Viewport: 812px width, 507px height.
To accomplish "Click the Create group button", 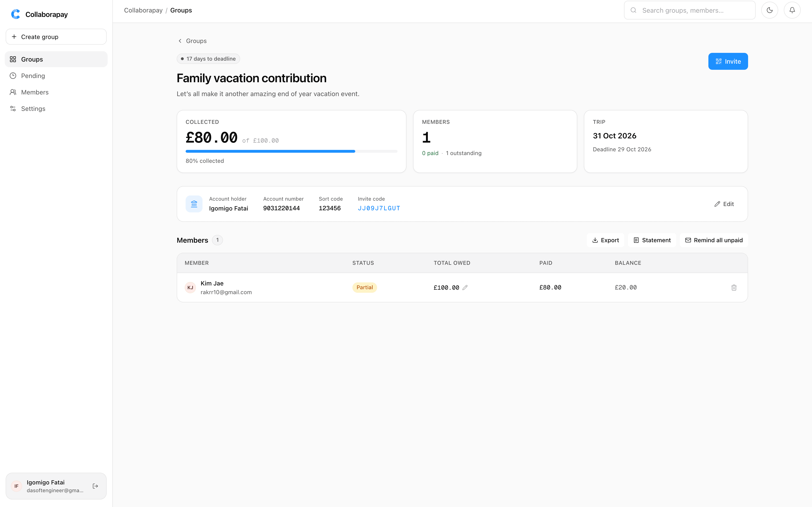I will click(56, 37).
